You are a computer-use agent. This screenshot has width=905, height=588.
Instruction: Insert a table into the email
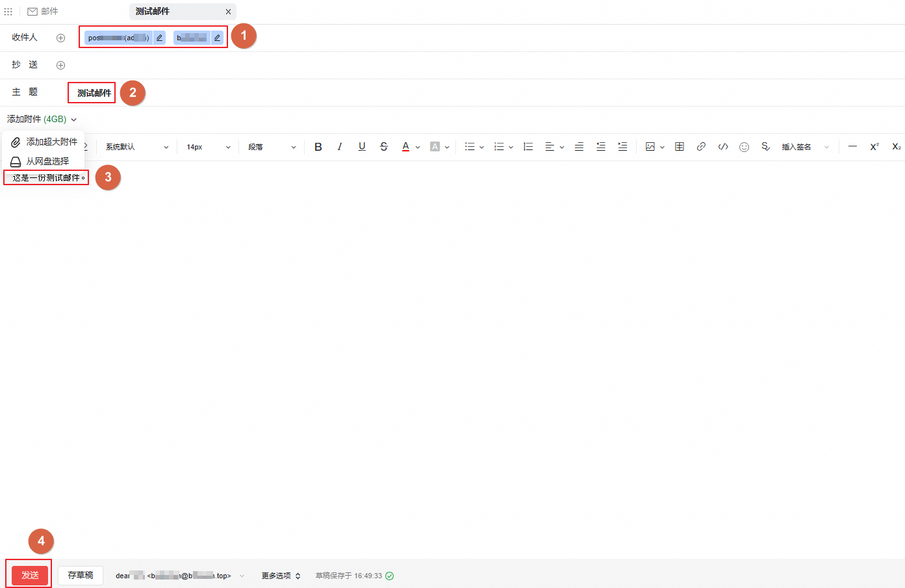[x=680, y=147]
